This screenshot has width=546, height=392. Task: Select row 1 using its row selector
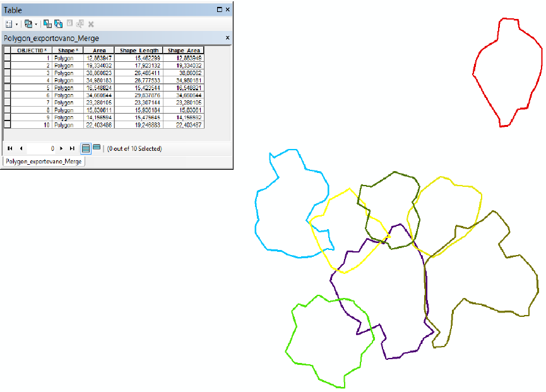pyautogui.click(x=7, y=58)
